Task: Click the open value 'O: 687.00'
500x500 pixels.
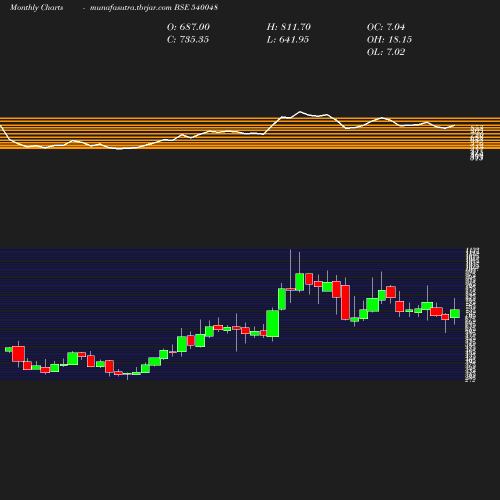Action: (188, 27)
